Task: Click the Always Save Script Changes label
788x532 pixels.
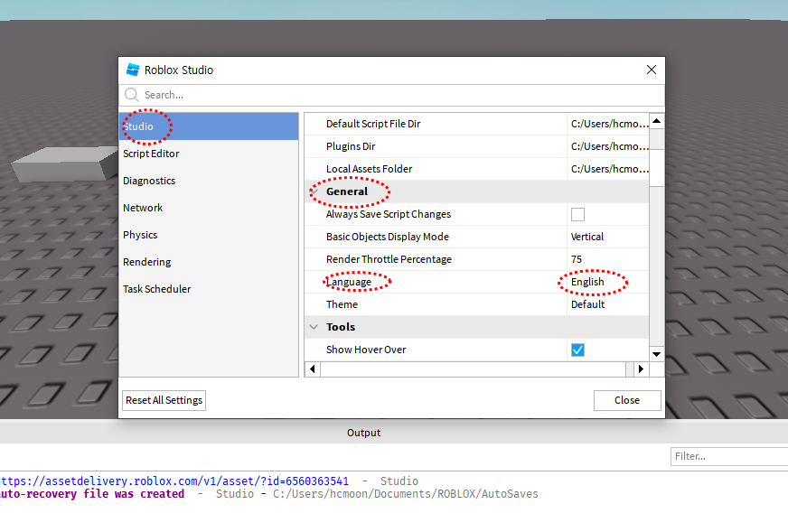Action: coord(389,214)
